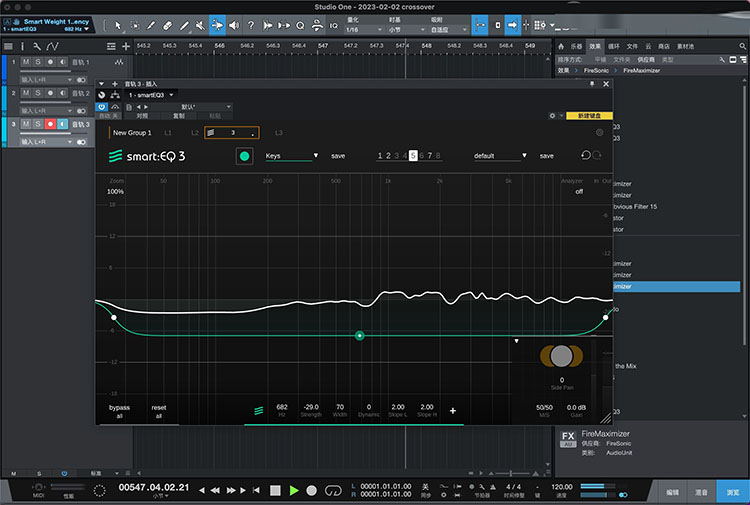Toggle the Loop button in transport
The image size is (750, 505).
click(x=333, y=490)
